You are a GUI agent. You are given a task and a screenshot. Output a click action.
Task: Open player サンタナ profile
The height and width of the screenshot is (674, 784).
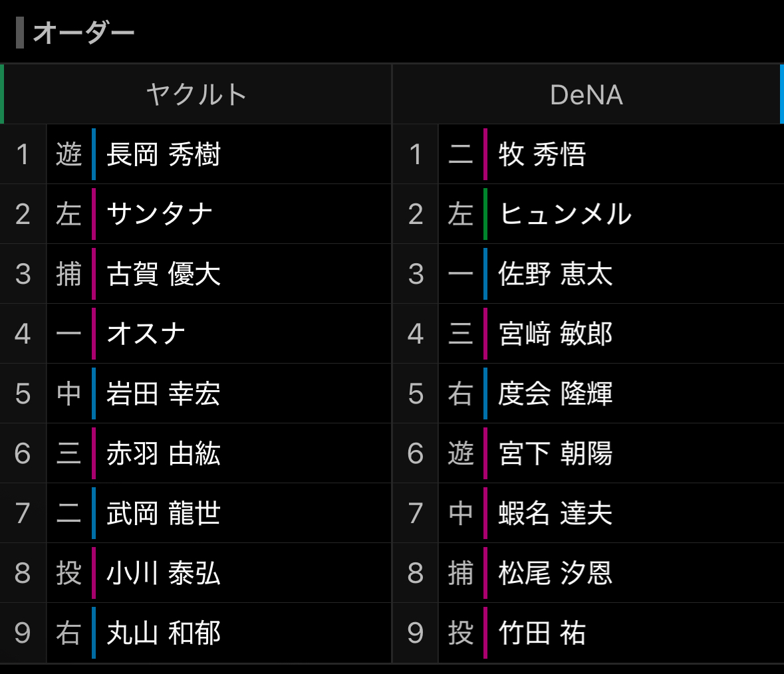coord(160,214)
